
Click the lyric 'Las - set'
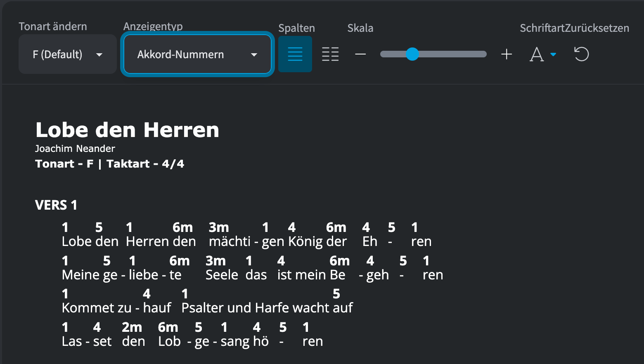(87, 341)
